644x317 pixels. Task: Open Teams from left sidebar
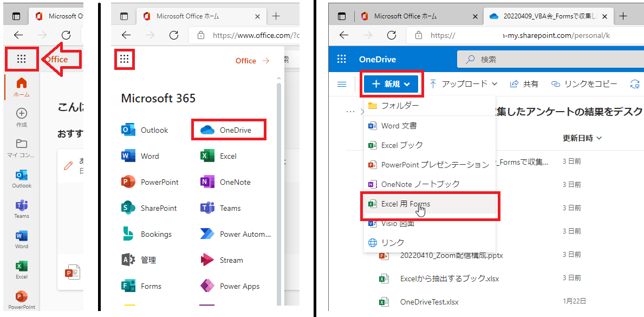tap(21, 210)
